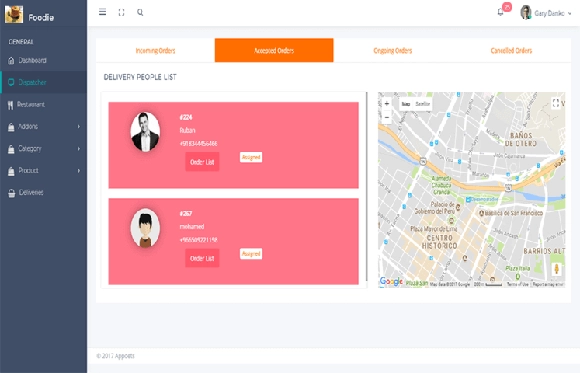
Task: Click Ruban's order number #224
Action: click(186, 117)
